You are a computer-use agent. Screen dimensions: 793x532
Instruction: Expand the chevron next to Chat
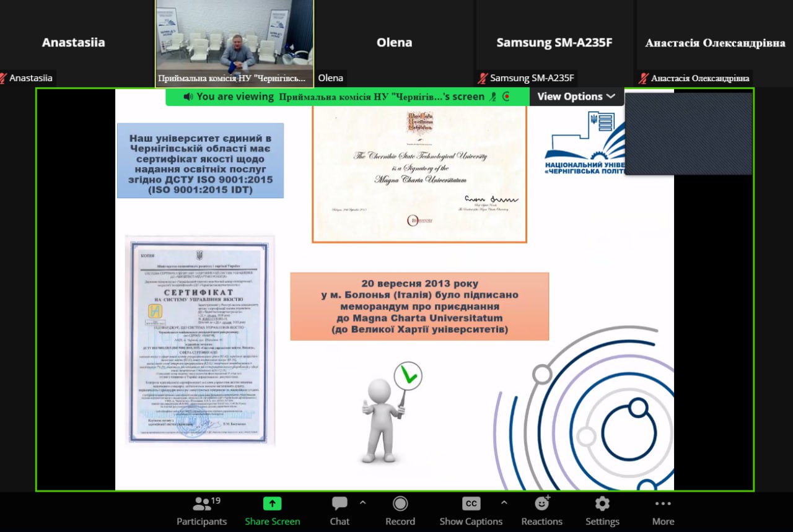pos(363,502)
